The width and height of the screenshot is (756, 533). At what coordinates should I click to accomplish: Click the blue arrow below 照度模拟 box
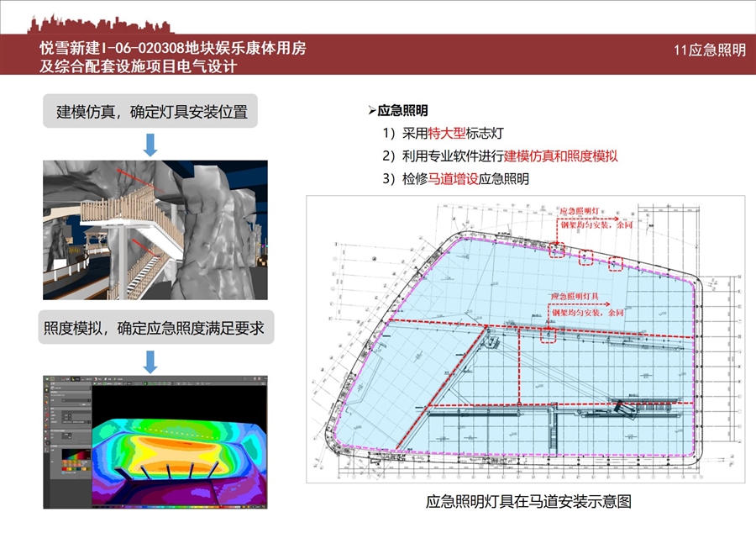150,361
